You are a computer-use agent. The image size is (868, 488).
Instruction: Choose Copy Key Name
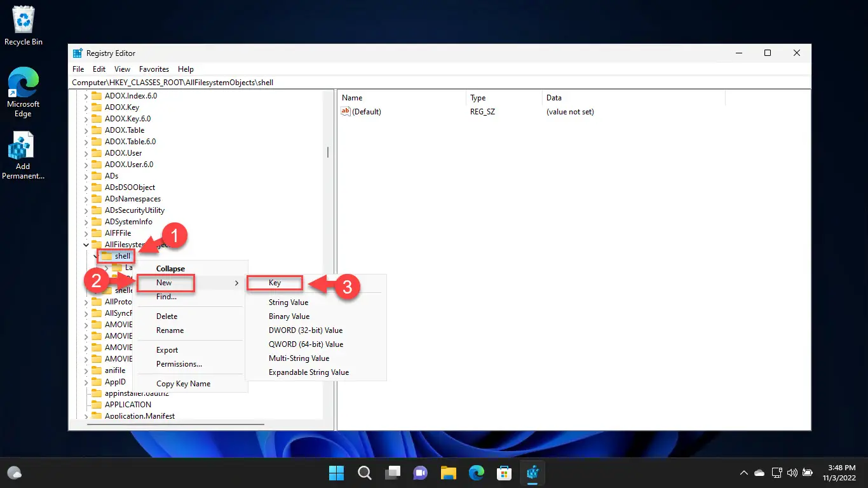click(190, 384)
